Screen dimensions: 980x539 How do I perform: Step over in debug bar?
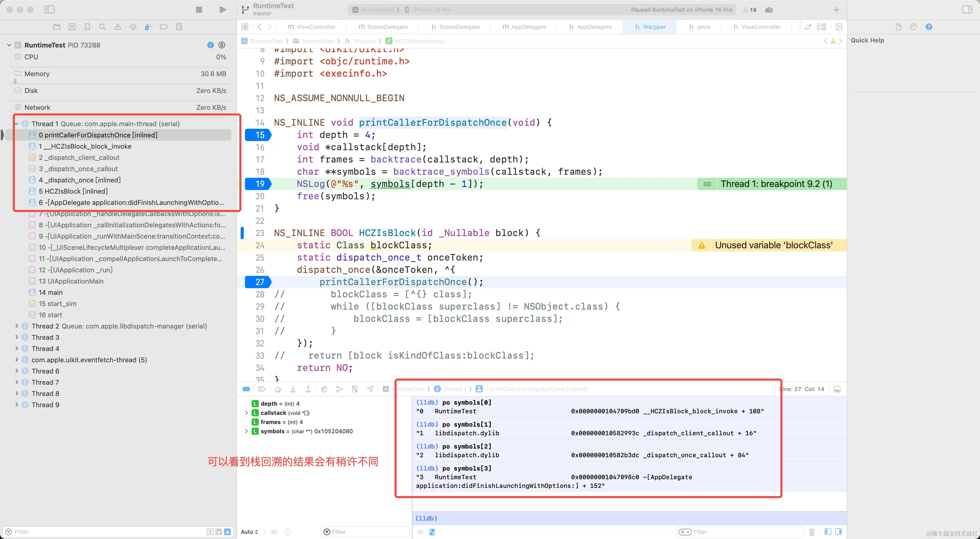click(278, 389)
